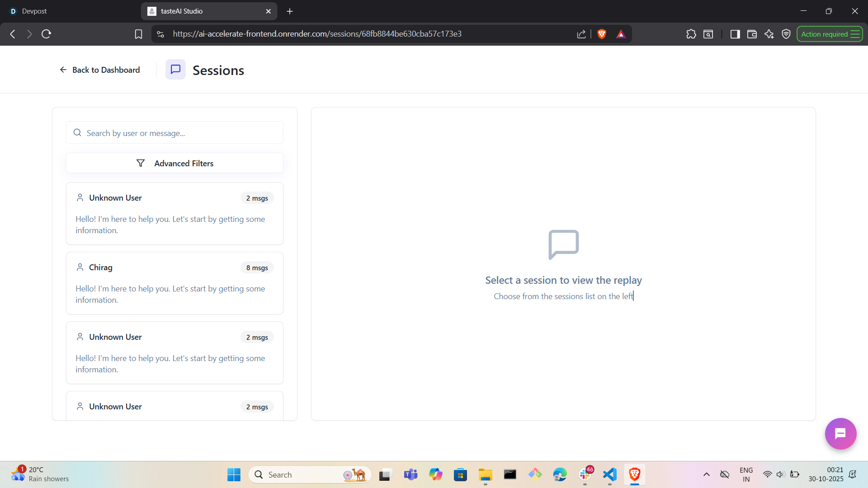The image size is (868, 488).
Task: Reload the page
Action: pyautogui.click(x=46, y=34)
